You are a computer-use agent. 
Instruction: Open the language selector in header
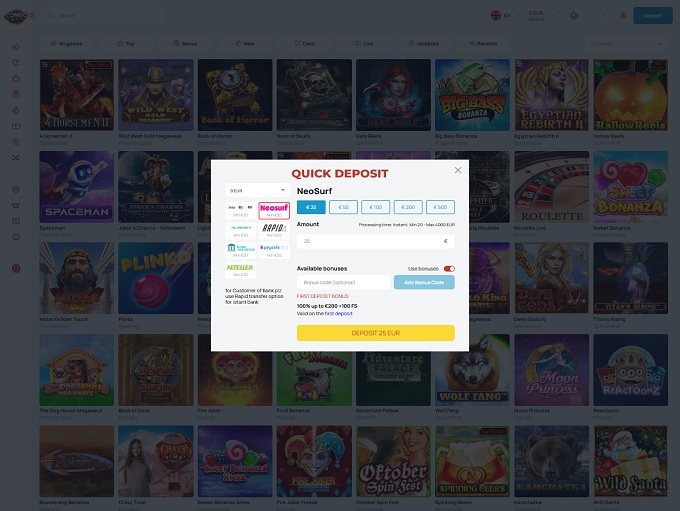pos(500,15)
